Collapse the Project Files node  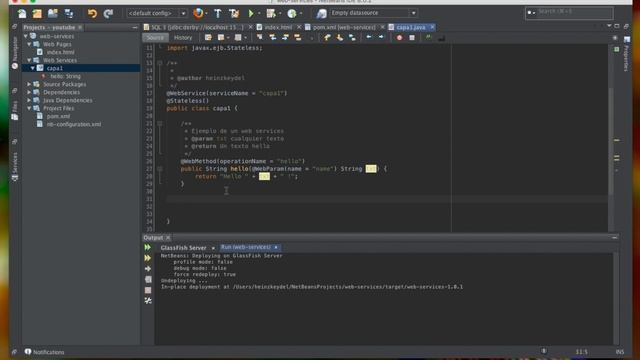(x=29, y=108)
